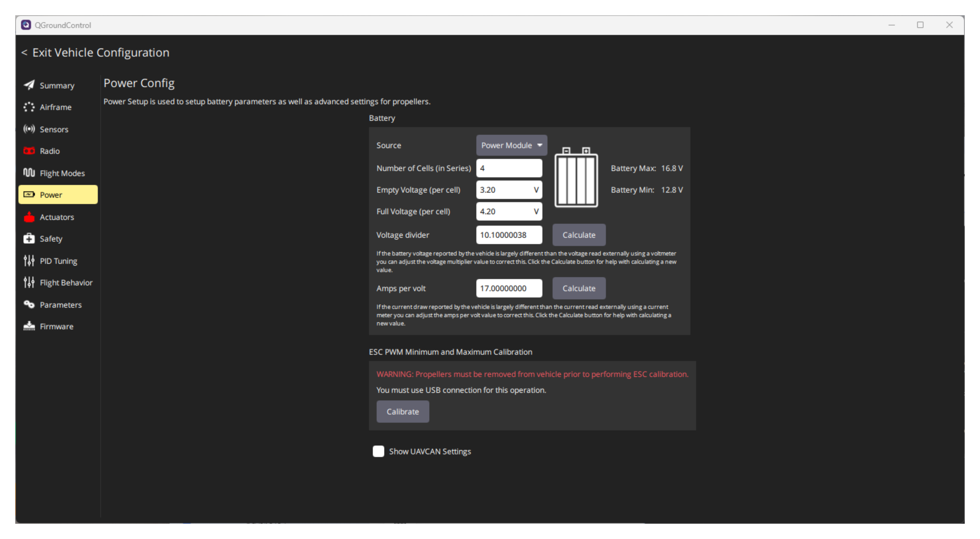The height and width of the screenshot is (539, 980).
Task: Click the Amps per volt input field
Action: coord(509,288)
